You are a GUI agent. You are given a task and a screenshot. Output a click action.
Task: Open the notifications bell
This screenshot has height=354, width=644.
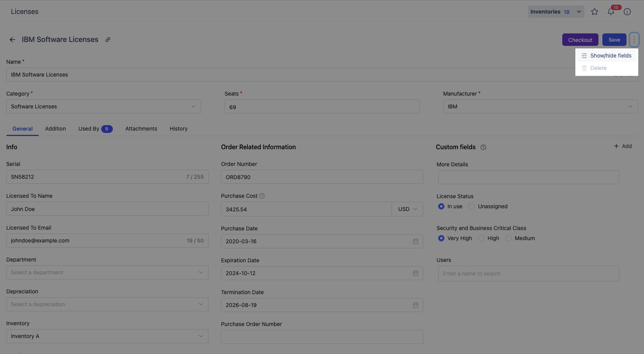pyautogui.click(x=611, y=12)
